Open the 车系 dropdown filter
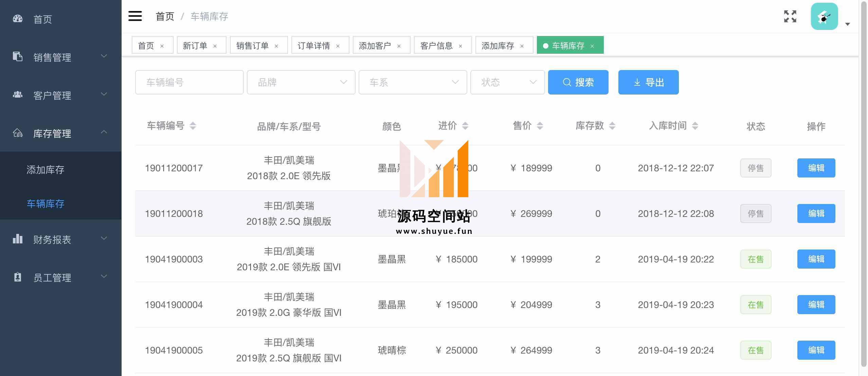The image size is (868, 376). (413, 82)
